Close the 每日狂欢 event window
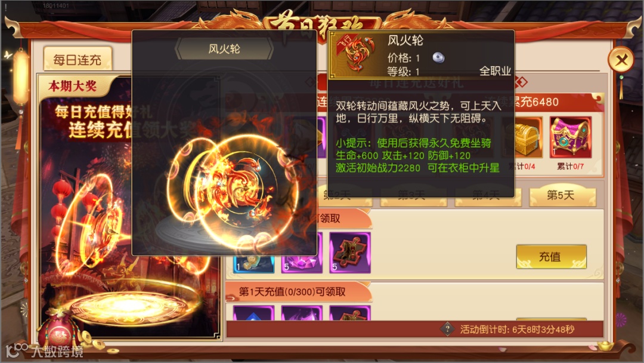The height and width of the screenshot is (363, 644). click(621, 61)
